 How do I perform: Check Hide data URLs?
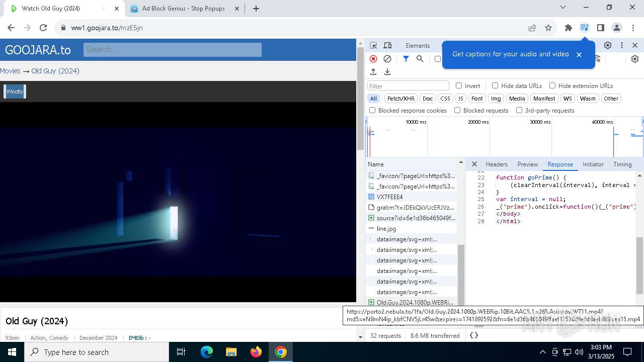pos(495,85)
